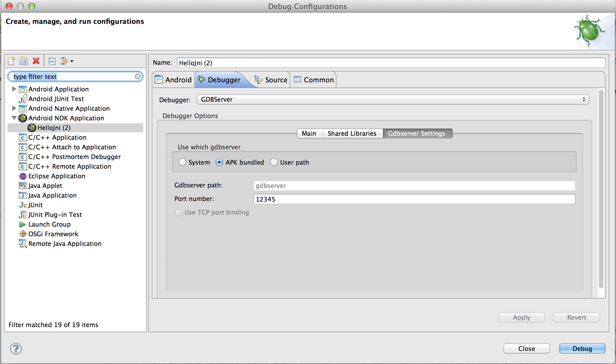This screenshot has height=364, width=616.
Task: Select the HelloJni (2) tree item
Action: [75, 128]
